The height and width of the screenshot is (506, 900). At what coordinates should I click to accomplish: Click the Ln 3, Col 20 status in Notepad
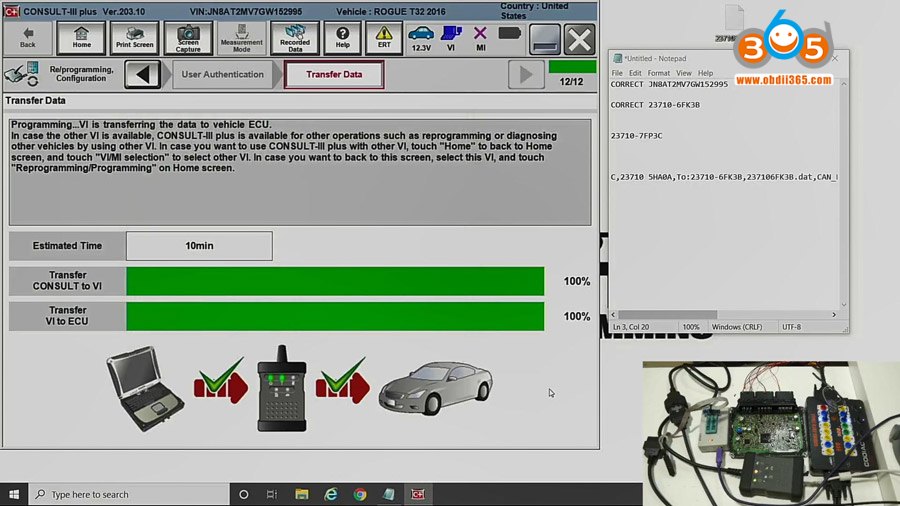(x=631, y=327)
